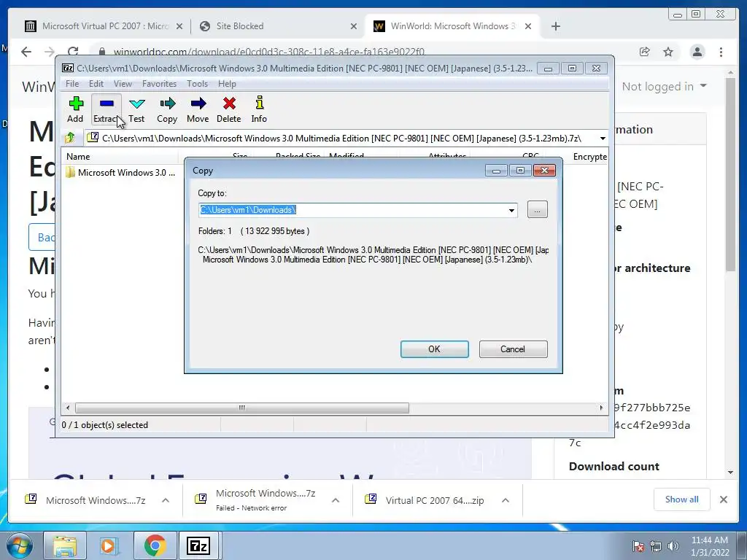Open the View menu
The width and height of the screenshot is (747, 560).
(x=123, y=84)
